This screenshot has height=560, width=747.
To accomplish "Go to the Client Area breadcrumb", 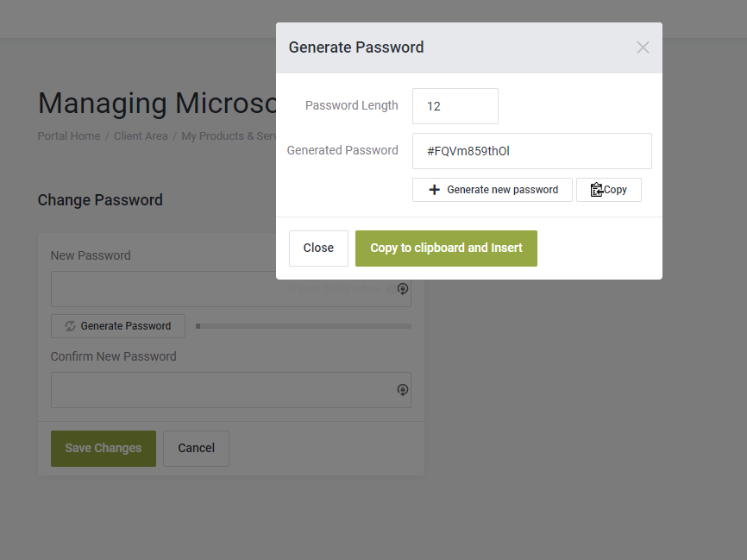I will click(141, 135).
